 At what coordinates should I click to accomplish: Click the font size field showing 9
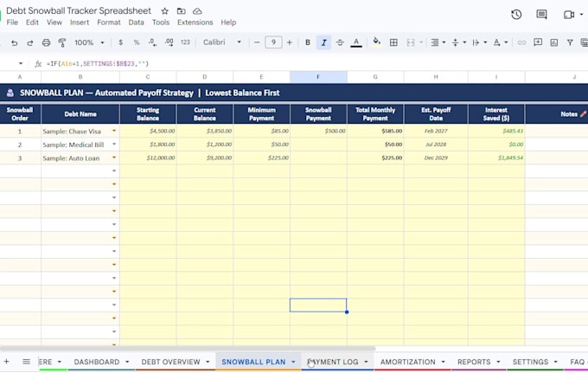(x=273, y=42)
